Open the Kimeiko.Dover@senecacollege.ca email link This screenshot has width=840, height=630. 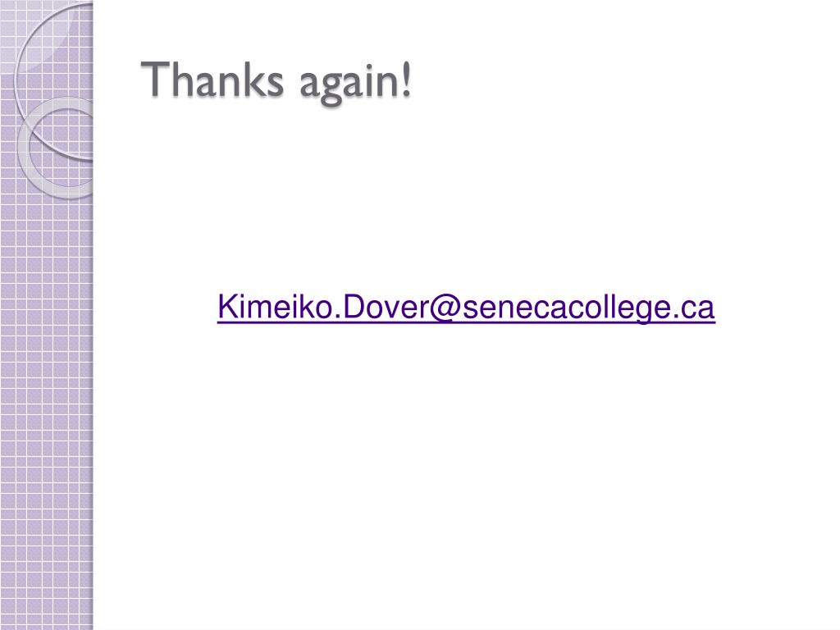(466, 307)
